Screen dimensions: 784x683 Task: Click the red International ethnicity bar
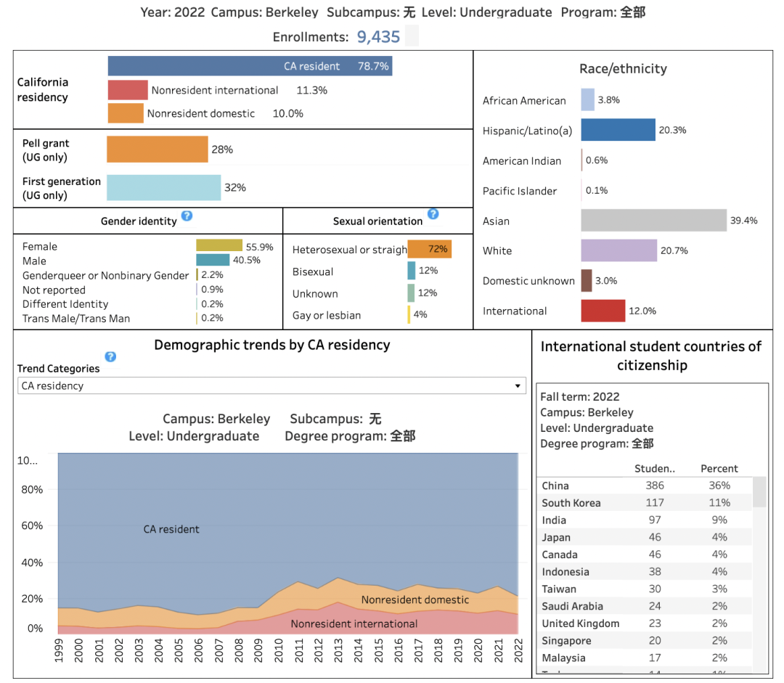[603, 311]
